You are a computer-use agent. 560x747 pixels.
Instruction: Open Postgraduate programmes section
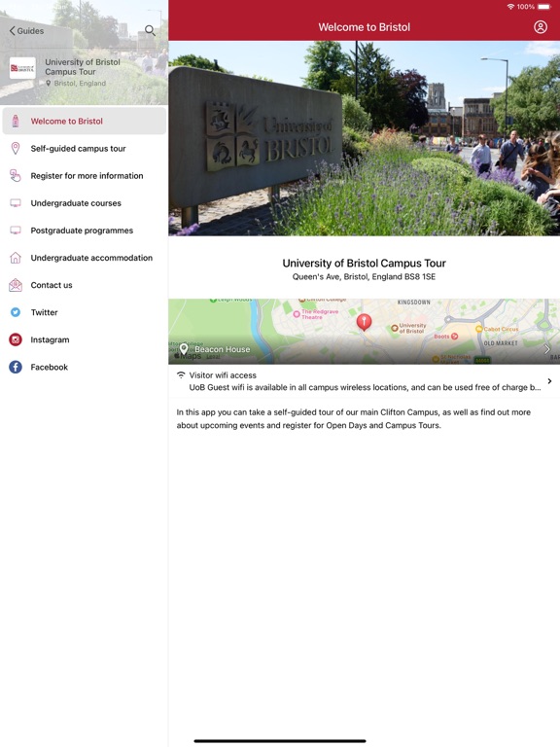tap(85, 231)
